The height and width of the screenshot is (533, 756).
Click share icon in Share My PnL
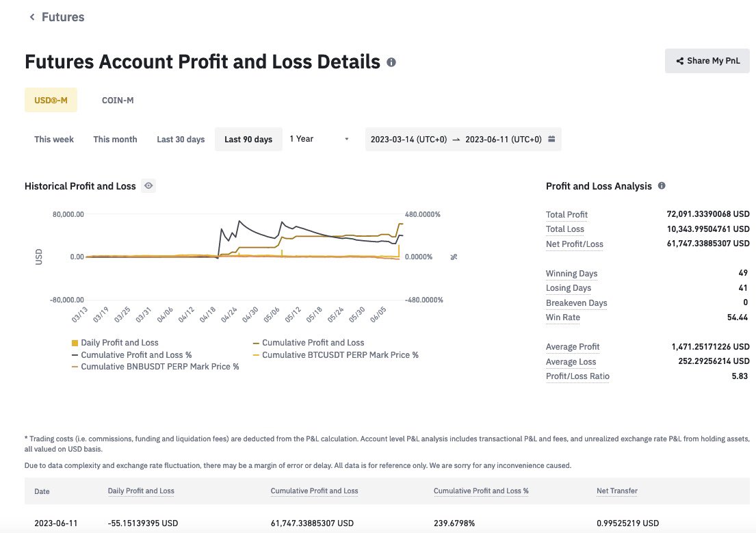pos(680,61)
